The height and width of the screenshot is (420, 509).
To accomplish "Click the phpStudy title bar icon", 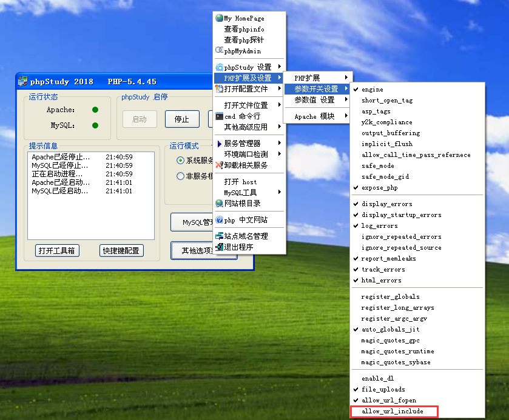I will click(22, 81).
